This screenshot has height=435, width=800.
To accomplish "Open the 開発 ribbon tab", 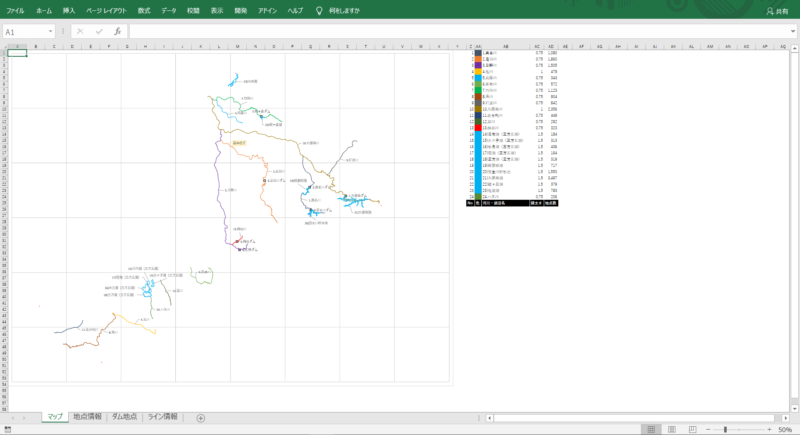I will click(x=240, y=10).
